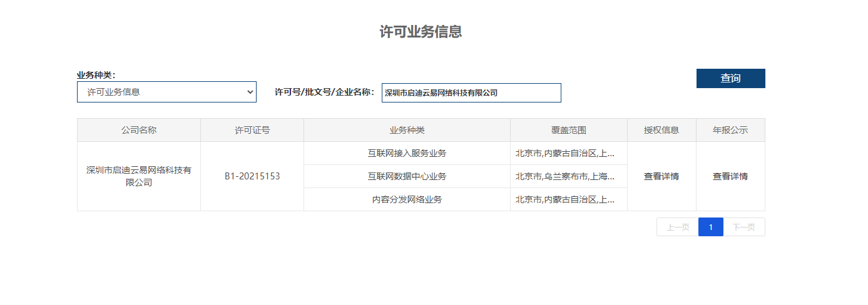Go to previous page with 上一页

[678, 227]
